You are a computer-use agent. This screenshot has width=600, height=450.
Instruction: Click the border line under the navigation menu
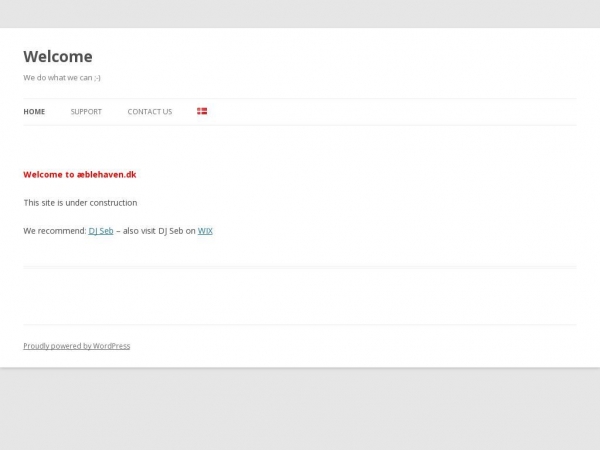point(300,125)
